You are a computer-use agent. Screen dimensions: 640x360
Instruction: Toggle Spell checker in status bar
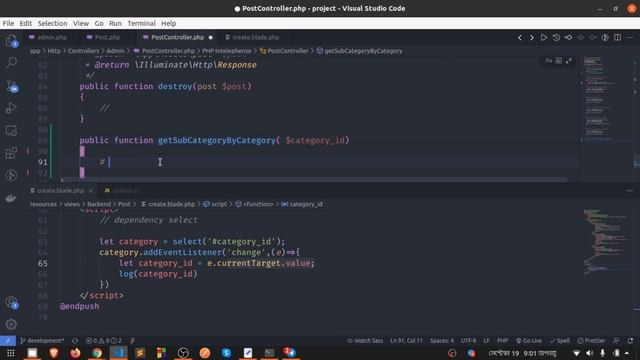560,340
